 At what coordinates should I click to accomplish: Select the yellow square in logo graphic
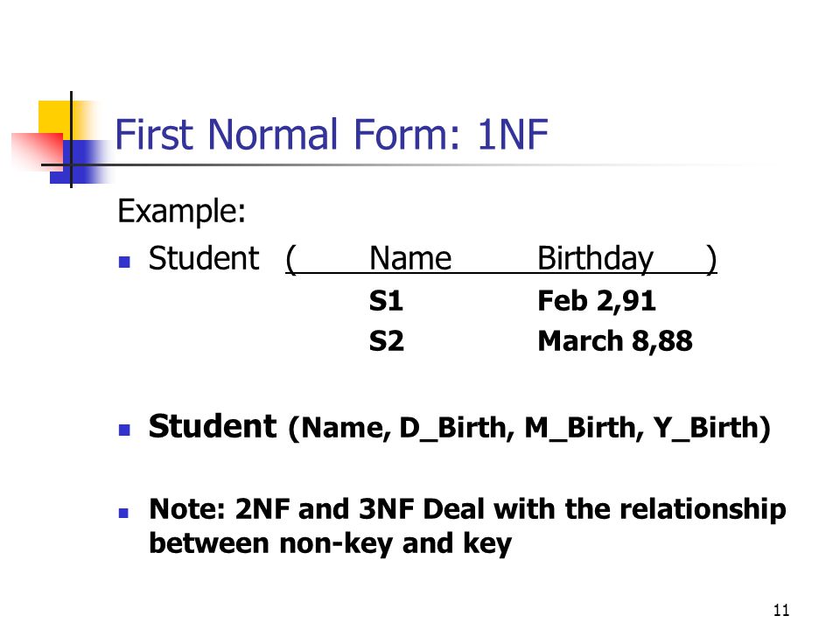(55, 118)
